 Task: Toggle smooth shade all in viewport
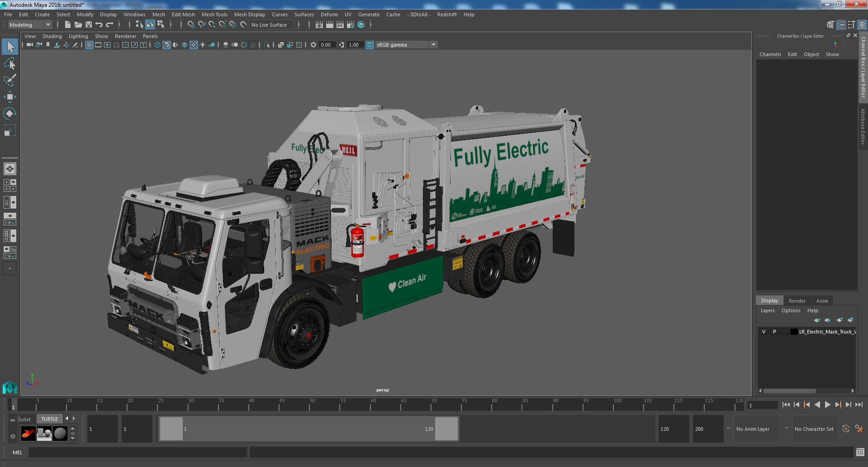[x=166, y=45]
